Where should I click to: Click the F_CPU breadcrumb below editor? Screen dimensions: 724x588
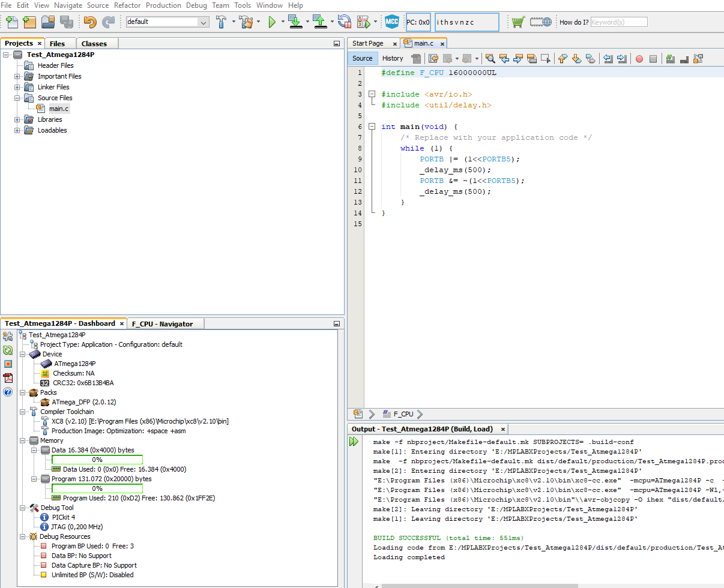coord(403,414)
